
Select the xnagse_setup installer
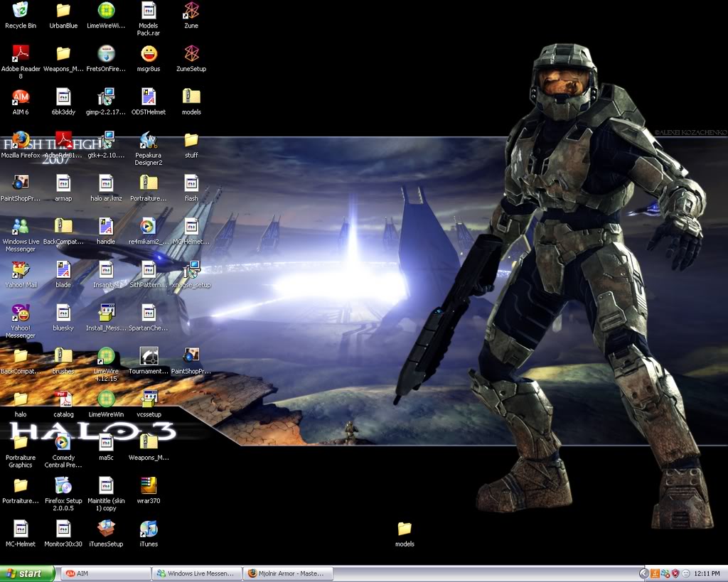click(191, 269)
